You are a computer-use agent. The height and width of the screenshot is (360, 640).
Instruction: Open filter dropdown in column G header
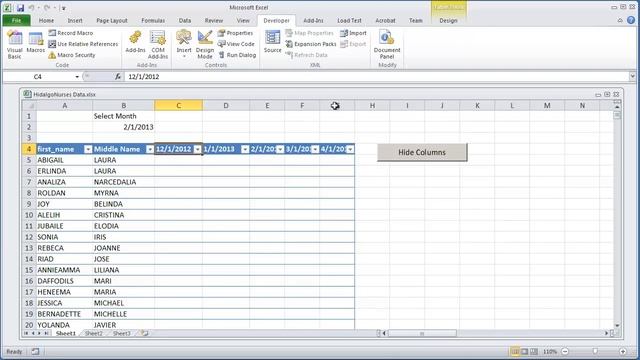(350, 149)
